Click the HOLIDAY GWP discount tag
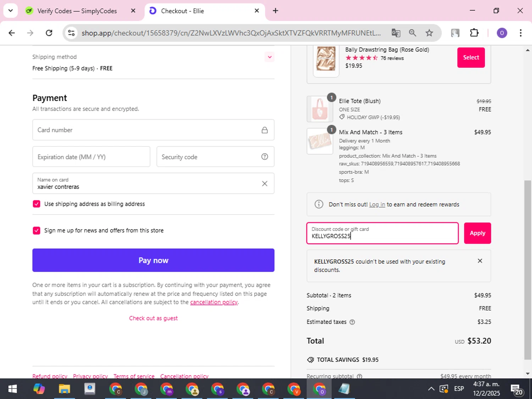 370,117
